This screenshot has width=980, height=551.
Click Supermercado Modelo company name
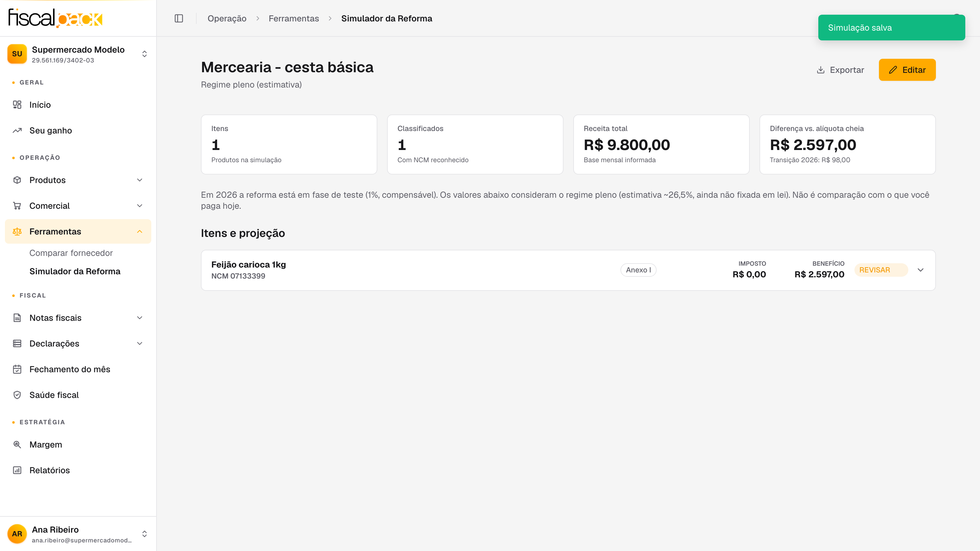(x=78, y=50)
